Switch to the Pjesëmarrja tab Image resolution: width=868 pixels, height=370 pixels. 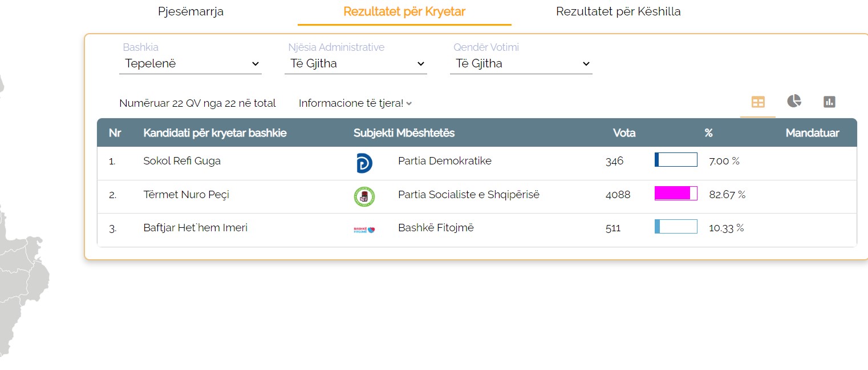tap(190, 12)
